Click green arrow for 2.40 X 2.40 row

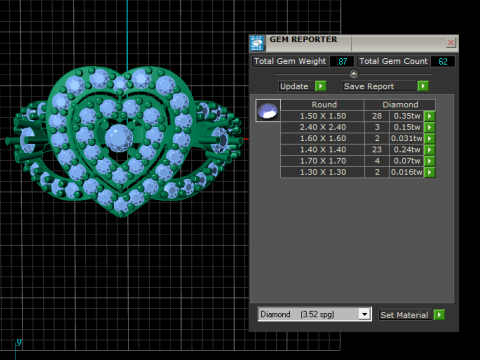429,127
